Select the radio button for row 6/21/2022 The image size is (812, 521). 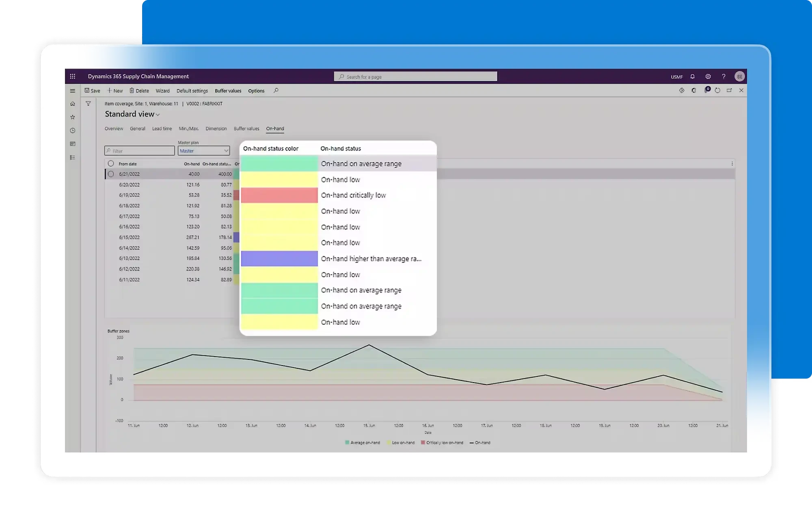pos(111,174)
